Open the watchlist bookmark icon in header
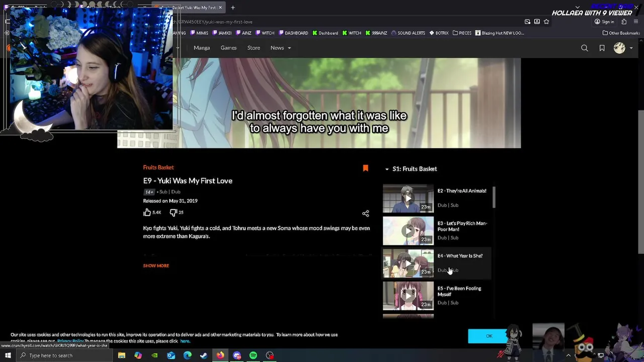This screenshot has height=362, width=644. [602, 48]
